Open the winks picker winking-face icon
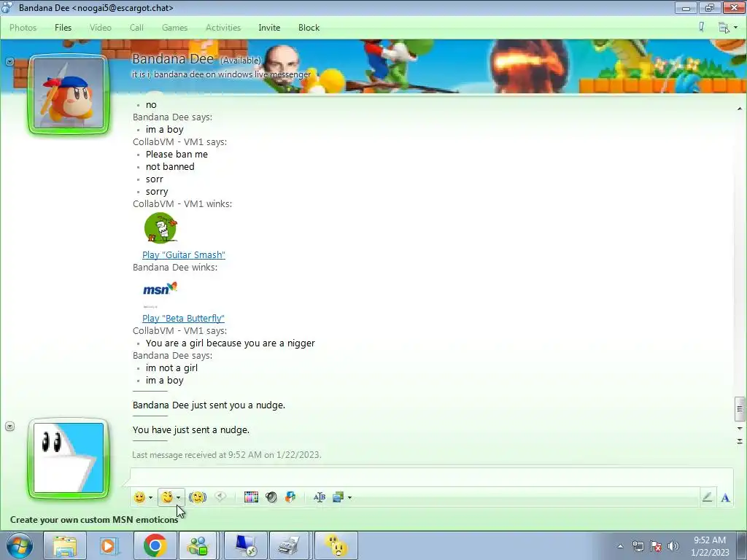The image size is (747, 560). point(167,497)
